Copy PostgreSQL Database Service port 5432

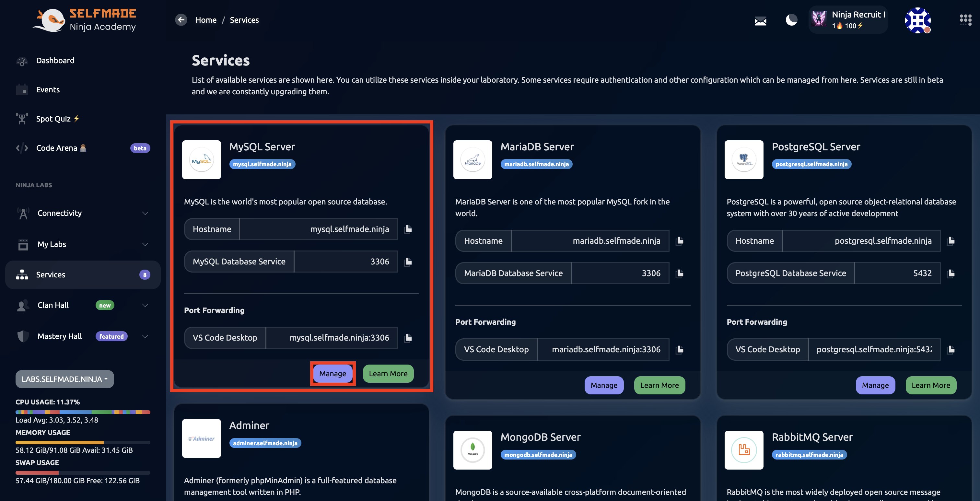tap(951, 274)
